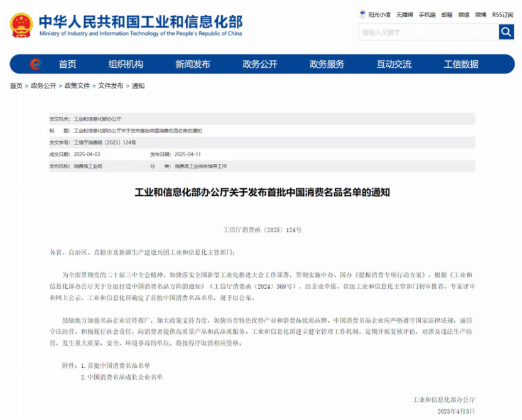Open the 手机端 mobile version link

427,14
